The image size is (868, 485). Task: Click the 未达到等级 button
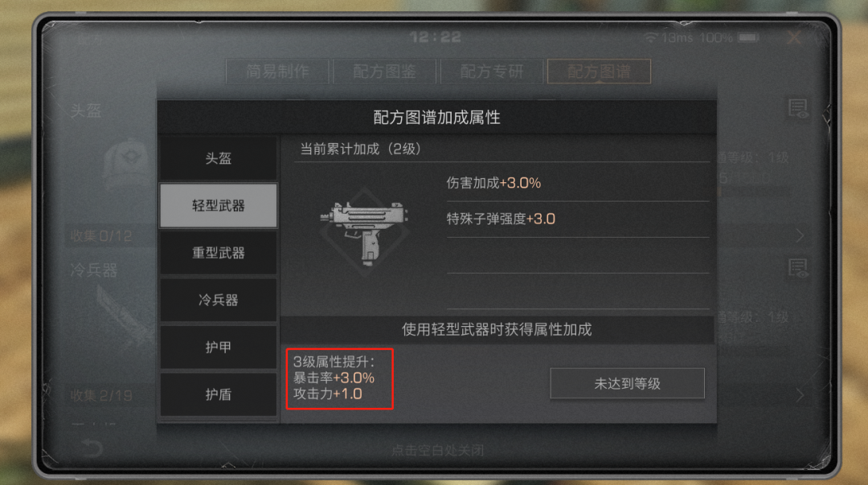click(627, 383)
